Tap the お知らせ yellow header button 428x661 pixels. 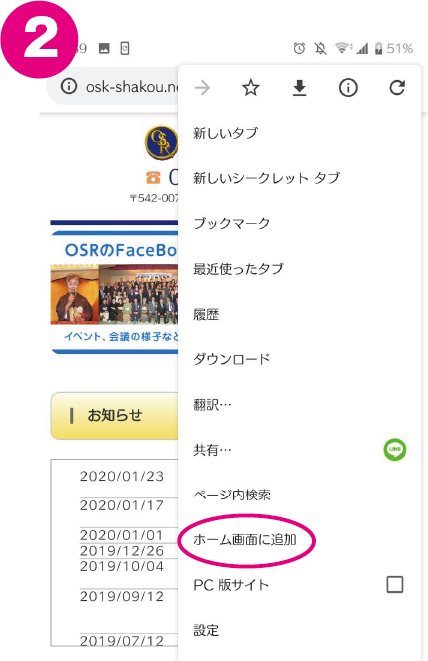114,416
